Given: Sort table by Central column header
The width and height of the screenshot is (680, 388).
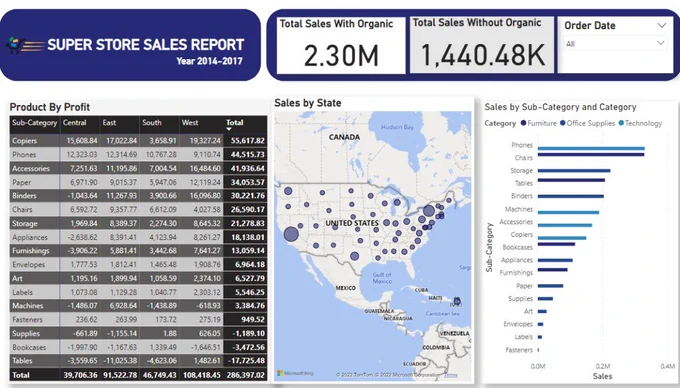Looking at the screenshot, I should pyautogui.click(x=75, y=123).
